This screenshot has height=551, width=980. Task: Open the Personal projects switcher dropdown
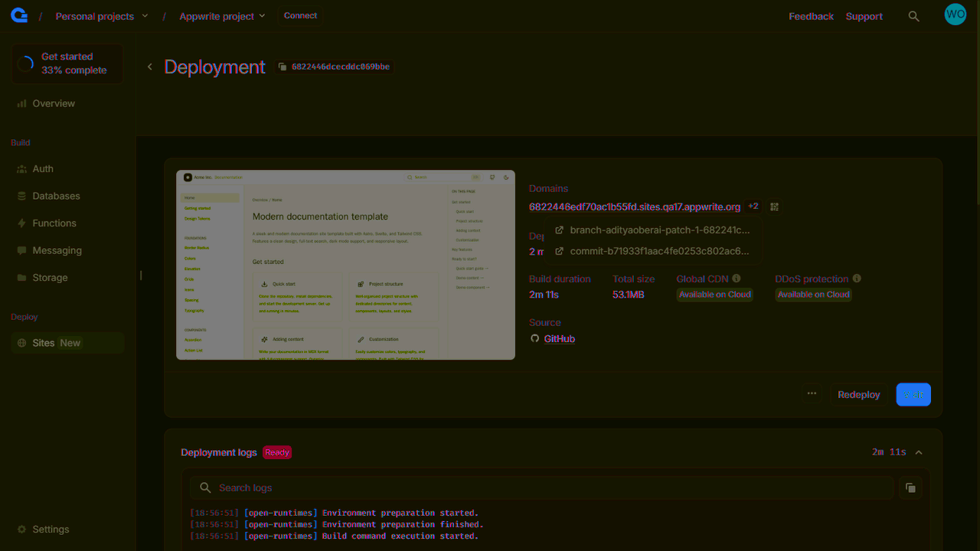tap(101, 15)
